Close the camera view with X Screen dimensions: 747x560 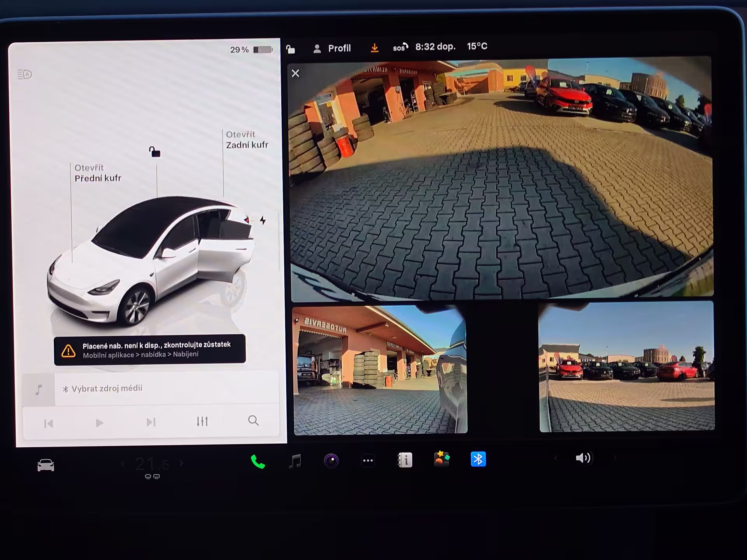[x=295, y=73]
